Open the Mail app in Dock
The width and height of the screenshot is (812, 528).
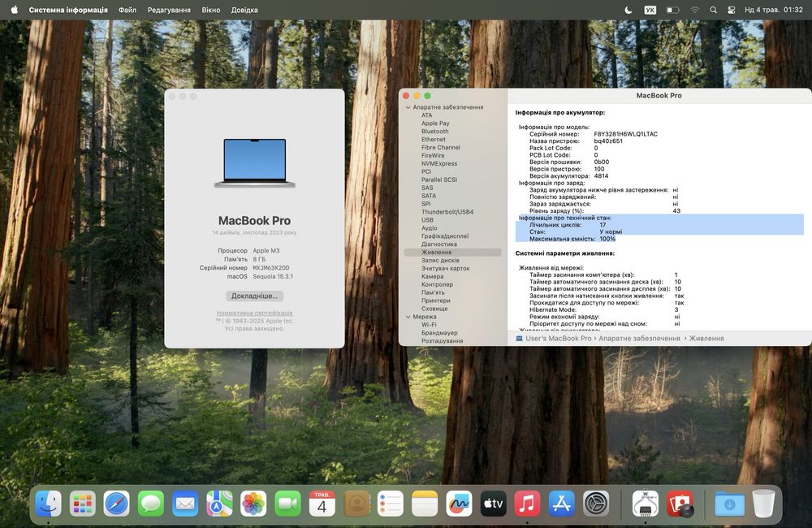click(x=185, y=503)
